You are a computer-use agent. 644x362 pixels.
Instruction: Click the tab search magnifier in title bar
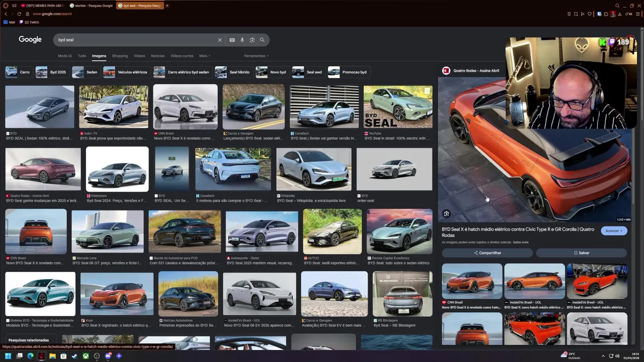(x=617, y=6)
